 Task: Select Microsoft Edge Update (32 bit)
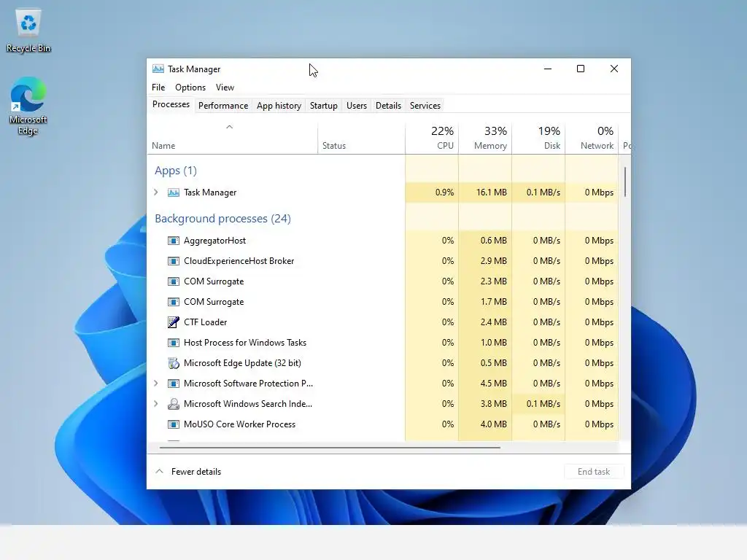(382, 363)
